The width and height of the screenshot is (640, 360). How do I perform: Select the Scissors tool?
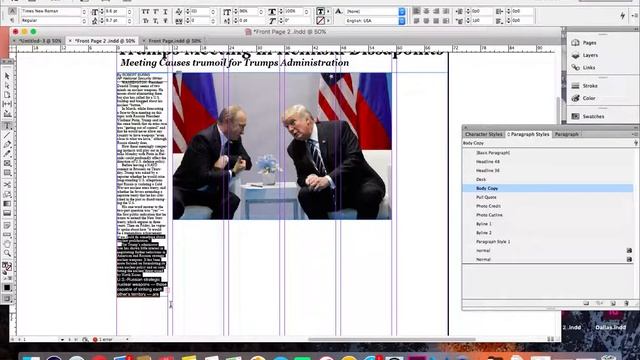pos(7,184)
